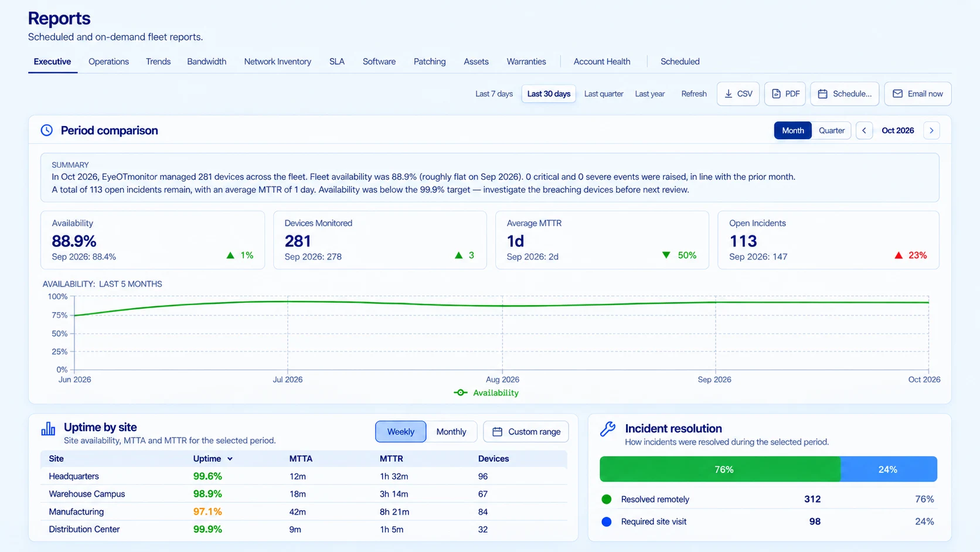Open the Scheduled tab
This screenshot has height=552, width=980.
pos(680,62)
